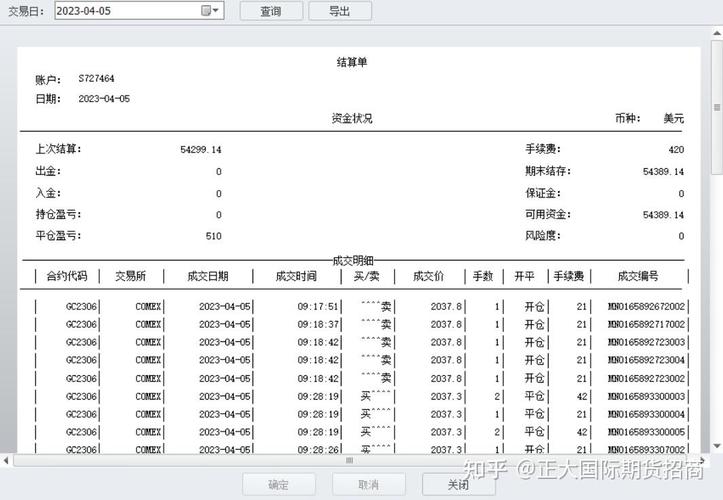Click the horizontal scrollbar right arrow

click(x=703, y=461)
